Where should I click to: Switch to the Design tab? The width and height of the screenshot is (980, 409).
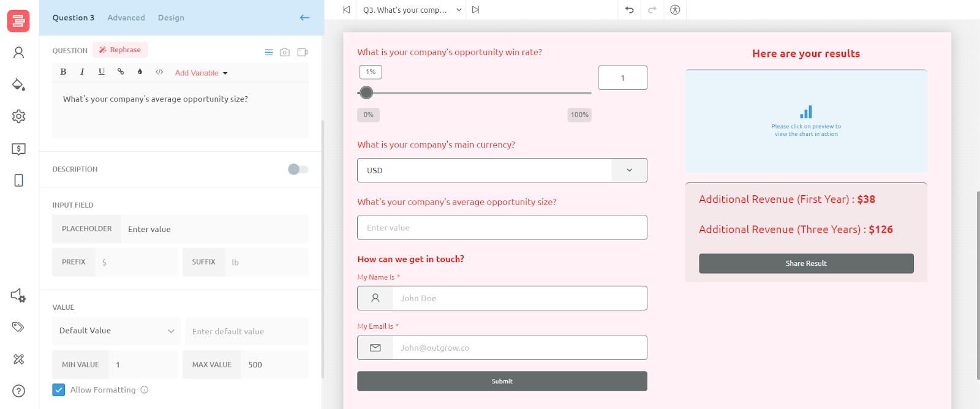[x=171, y=18]
